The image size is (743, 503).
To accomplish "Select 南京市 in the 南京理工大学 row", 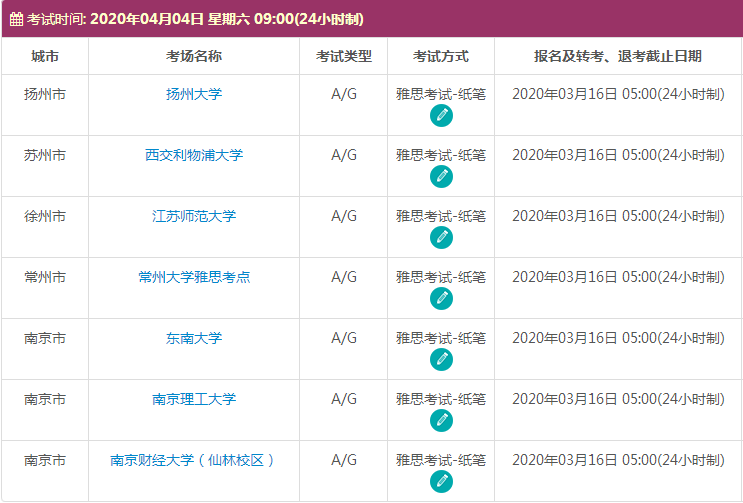I will 45,399.
